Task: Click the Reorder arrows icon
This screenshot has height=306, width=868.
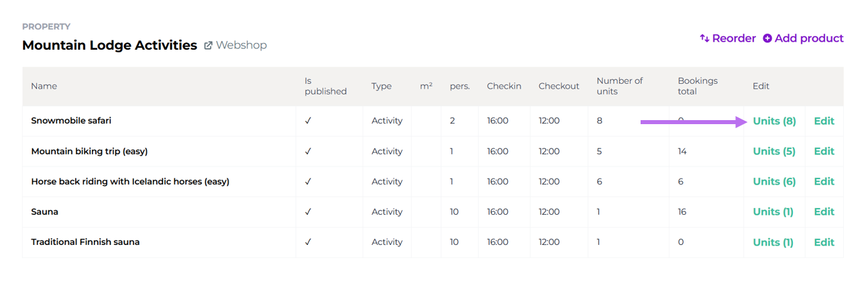Action: (704, 38)
